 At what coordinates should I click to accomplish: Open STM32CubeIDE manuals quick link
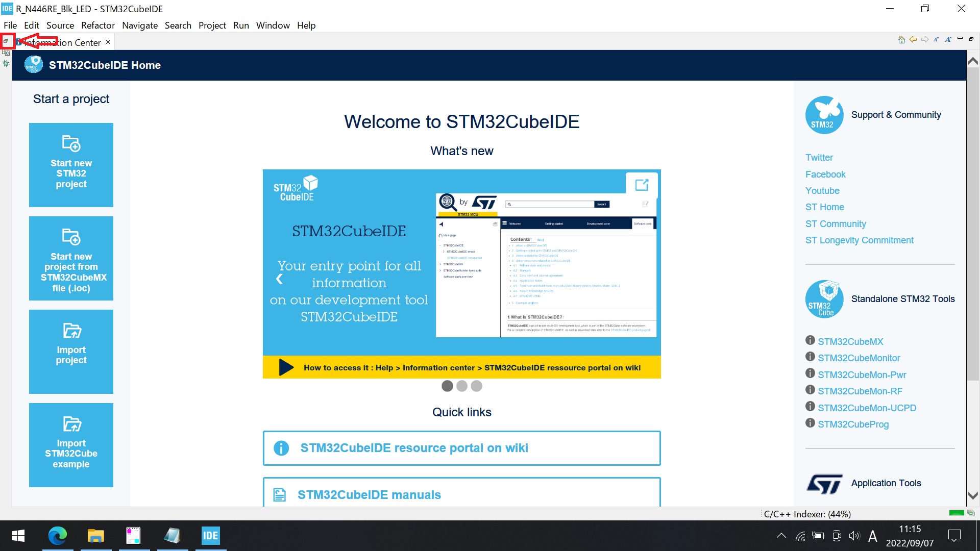point(461,493)
